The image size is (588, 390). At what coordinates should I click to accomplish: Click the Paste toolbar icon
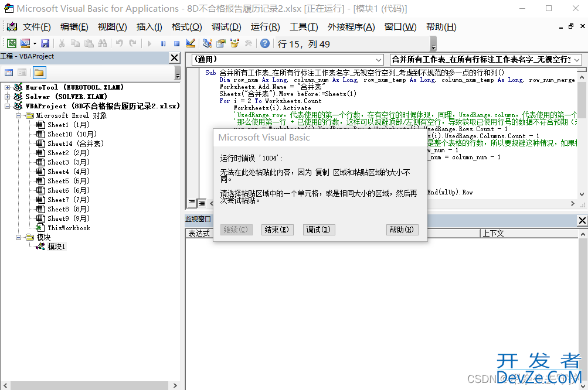coord(89,43)
